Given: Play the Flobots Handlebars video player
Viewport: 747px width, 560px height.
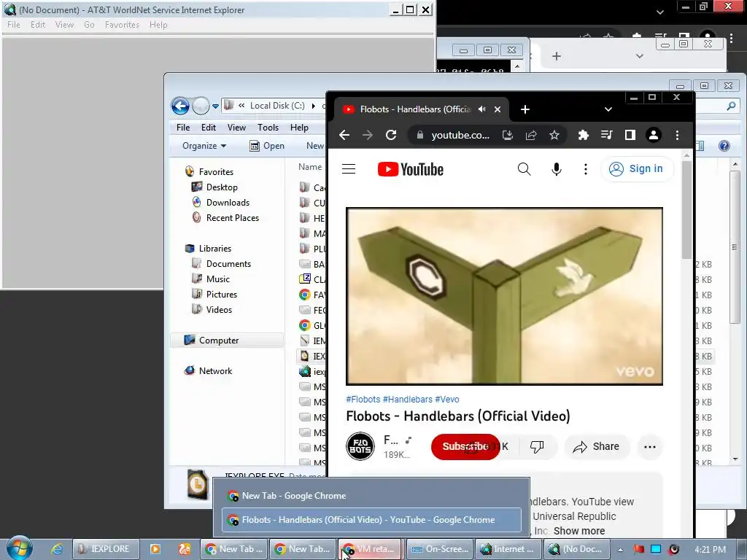Looking at the screenshot, I should coord(504,296).
